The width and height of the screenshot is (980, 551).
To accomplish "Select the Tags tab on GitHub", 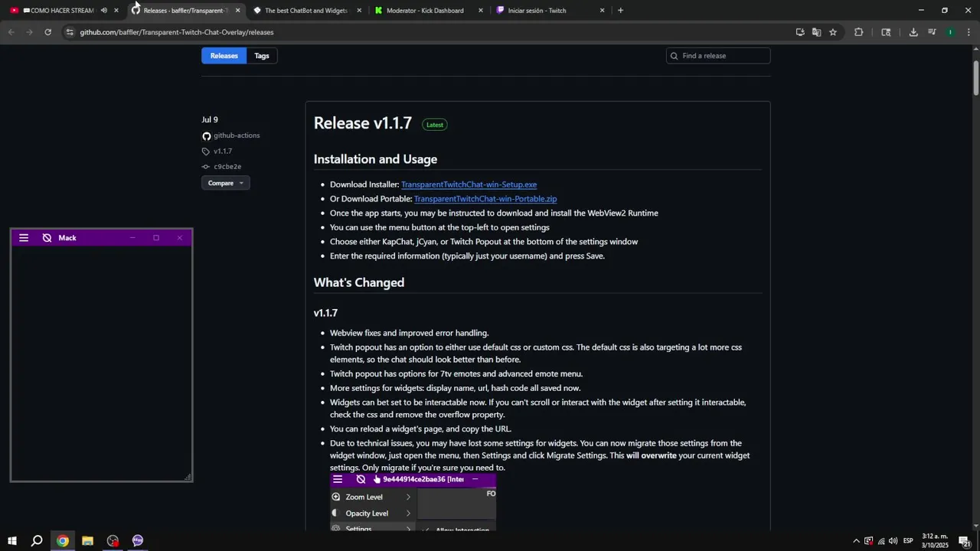I will (262, 56).
